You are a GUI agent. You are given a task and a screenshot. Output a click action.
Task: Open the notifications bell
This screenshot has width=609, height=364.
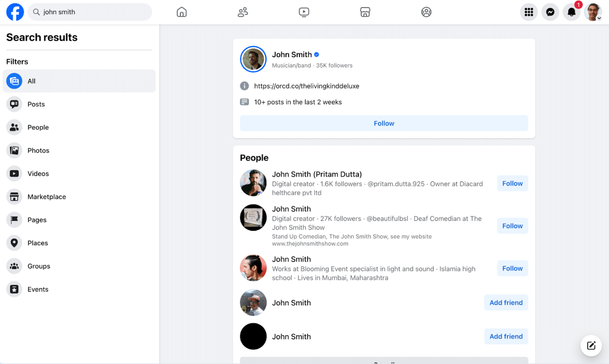(x=571, y=12)
